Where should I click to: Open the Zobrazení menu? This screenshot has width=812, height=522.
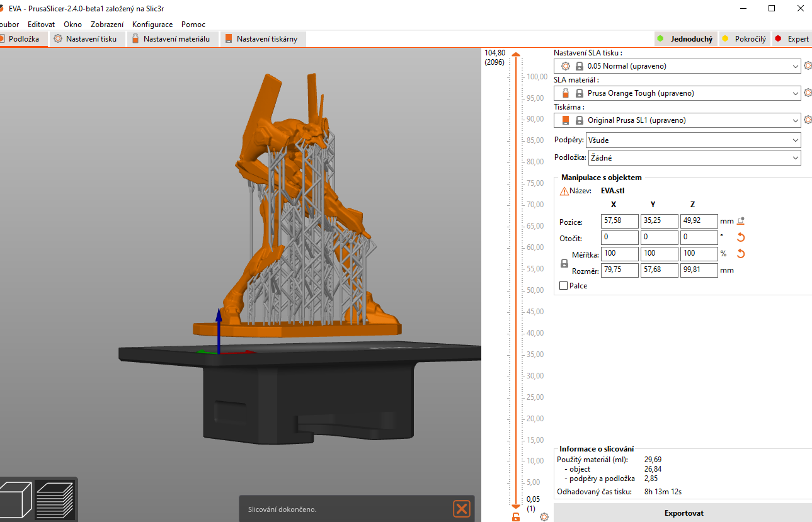[x=107, y=25]
